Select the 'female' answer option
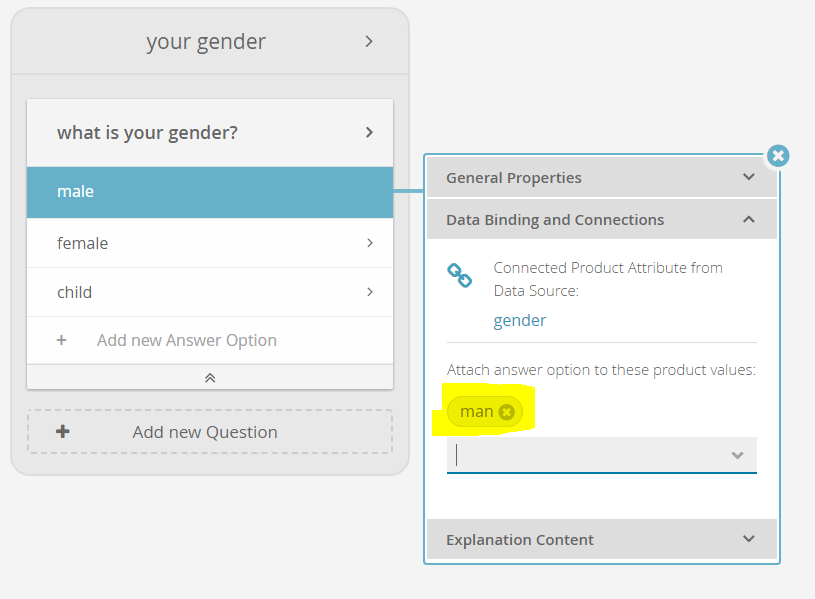Viewport: 815px width, 599px height. [x=210, y=243]
